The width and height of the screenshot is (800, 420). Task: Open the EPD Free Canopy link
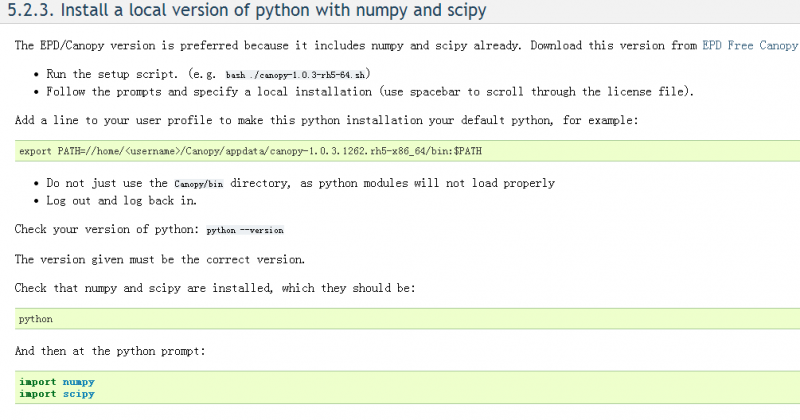tap(750, 46)
